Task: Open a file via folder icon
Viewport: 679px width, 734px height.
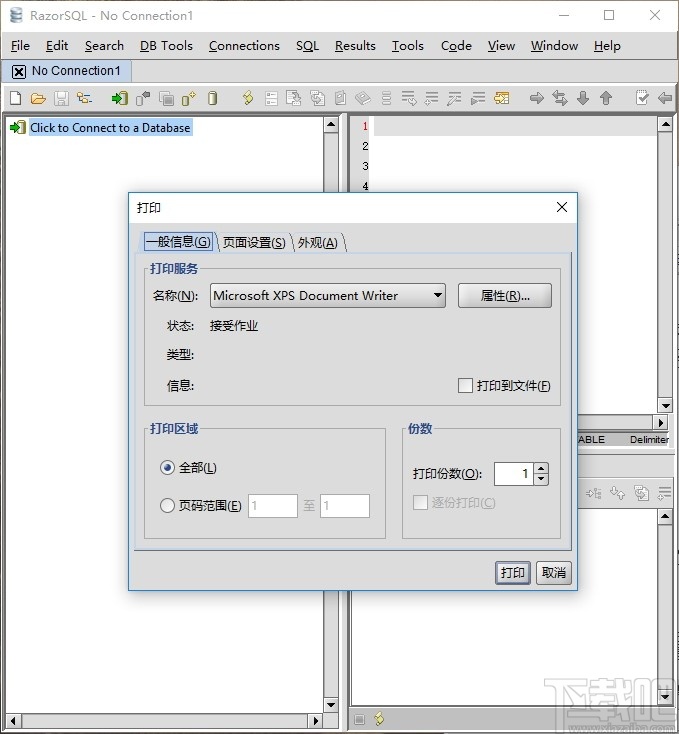Action: click(x=38, y=98)
